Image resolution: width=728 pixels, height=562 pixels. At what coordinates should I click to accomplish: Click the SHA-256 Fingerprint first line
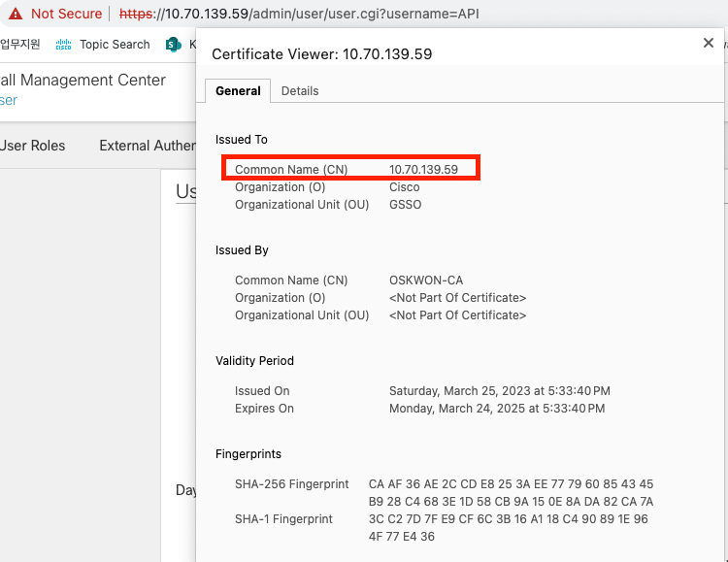point(511,484)
